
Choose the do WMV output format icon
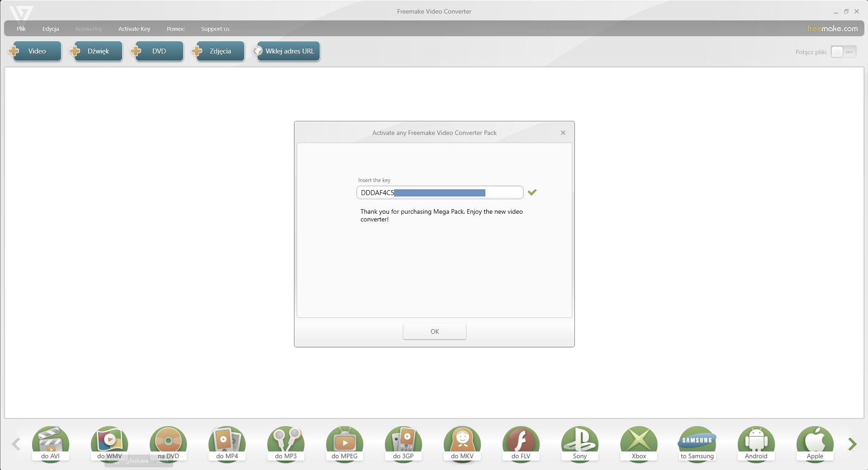(109, 444)
